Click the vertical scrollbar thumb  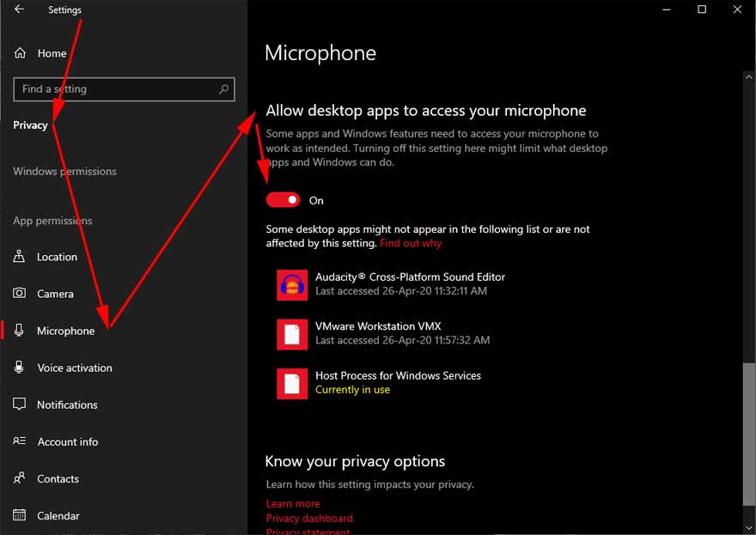click(749, 434)
